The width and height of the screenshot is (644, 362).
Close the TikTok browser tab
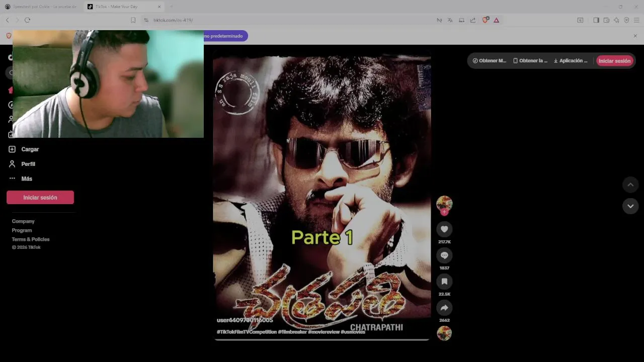point(159,7)
